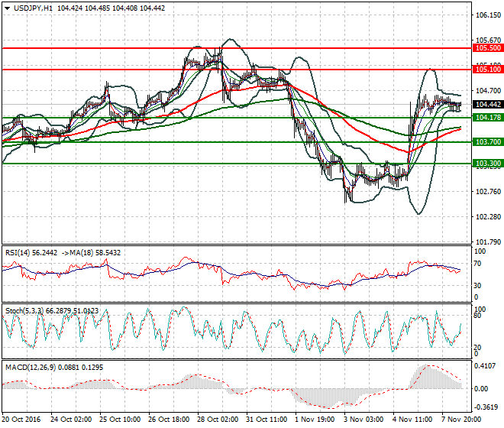Click the Stochastic scale level 20
Screen dimensions: 504x428
click(477, 348)
